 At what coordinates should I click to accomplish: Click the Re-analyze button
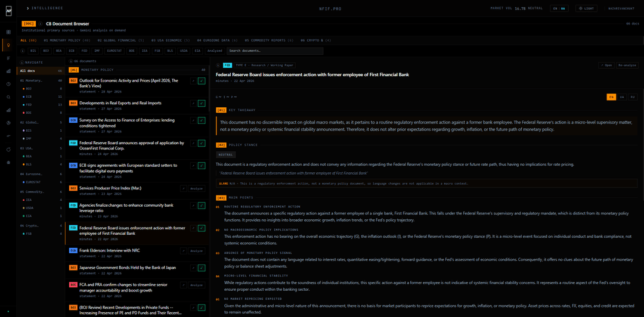click(627, 65)
